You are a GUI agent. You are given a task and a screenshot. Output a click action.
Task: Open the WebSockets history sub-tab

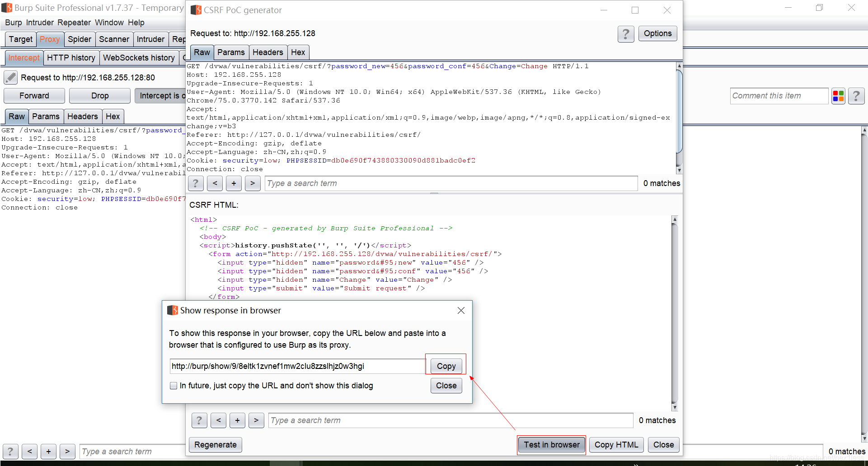click(x=139, y=58)
